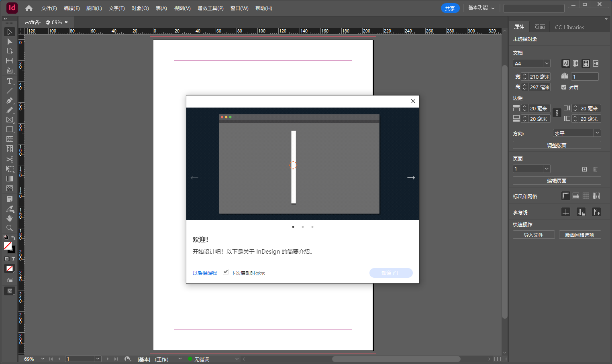Open the 方向 orientation dropdown showing 水平
Viewport: 612px width, 364px height.
coord(597,132)
